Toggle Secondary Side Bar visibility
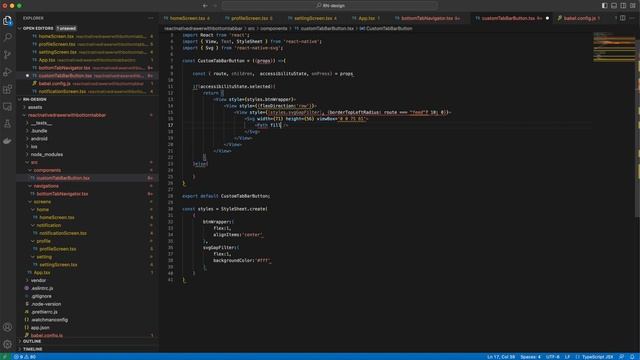The width and height of the screenshot is (640, 360). (x=623, y=6)
